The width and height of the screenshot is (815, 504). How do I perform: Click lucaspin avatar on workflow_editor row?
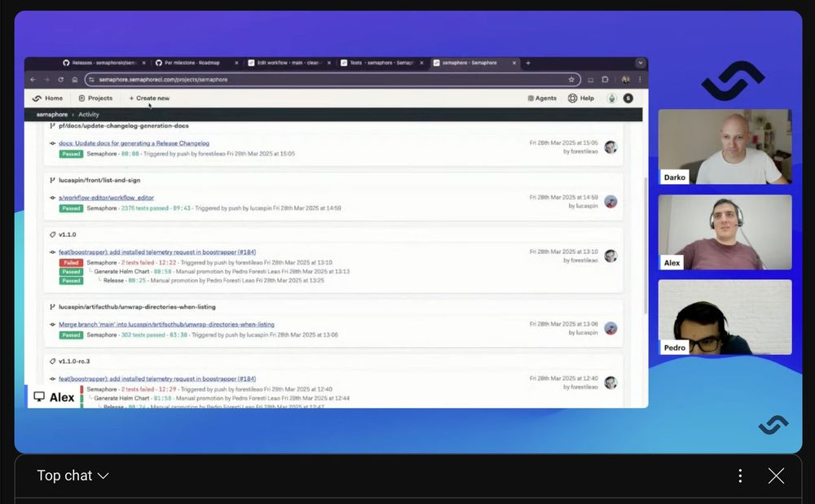(x=610, y=201)
